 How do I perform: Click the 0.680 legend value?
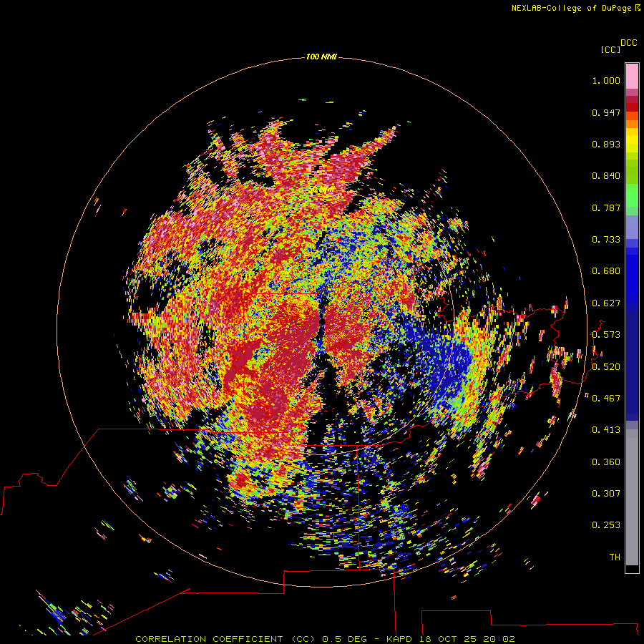click(x=606, y=271)
